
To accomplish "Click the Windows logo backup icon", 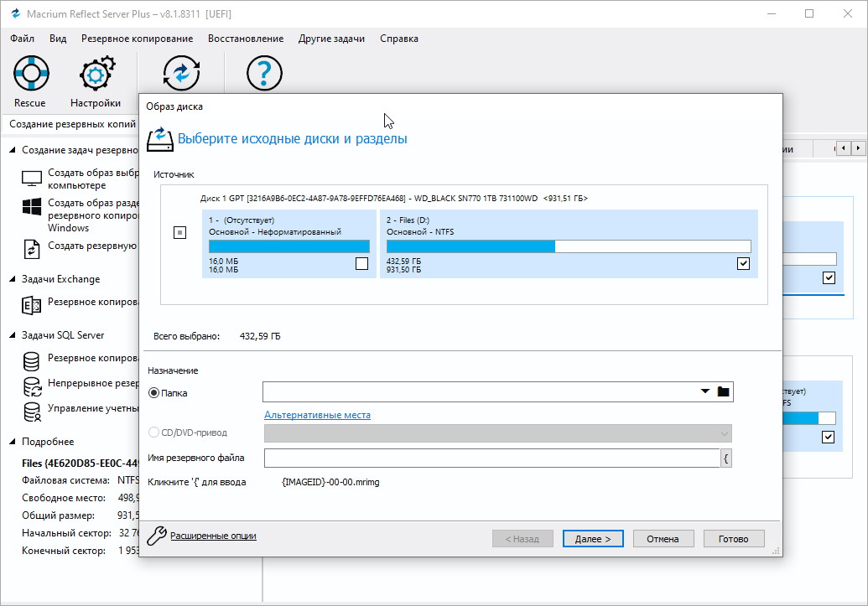I will 32,206.
